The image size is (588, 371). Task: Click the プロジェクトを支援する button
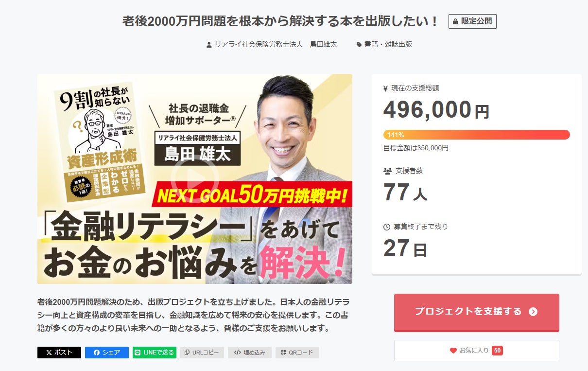(x=476, y=312)
